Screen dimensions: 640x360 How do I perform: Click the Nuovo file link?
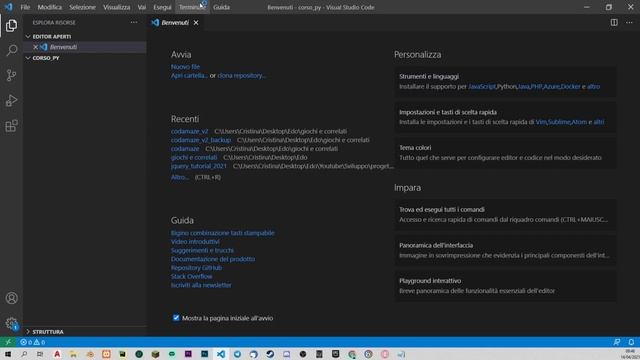185,67
